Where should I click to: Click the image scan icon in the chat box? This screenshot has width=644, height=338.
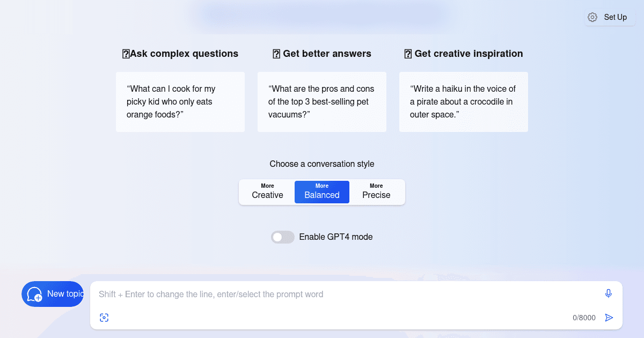point(104,317)
